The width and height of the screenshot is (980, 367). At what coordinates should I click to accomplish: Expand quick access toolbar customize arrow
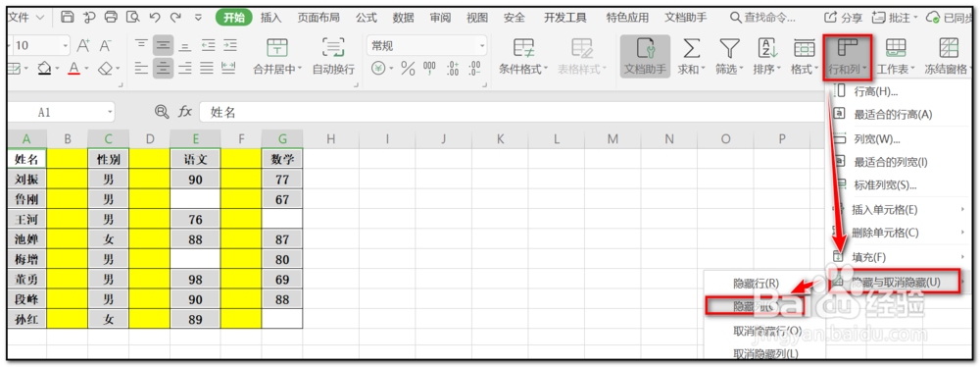coord(198,18)
